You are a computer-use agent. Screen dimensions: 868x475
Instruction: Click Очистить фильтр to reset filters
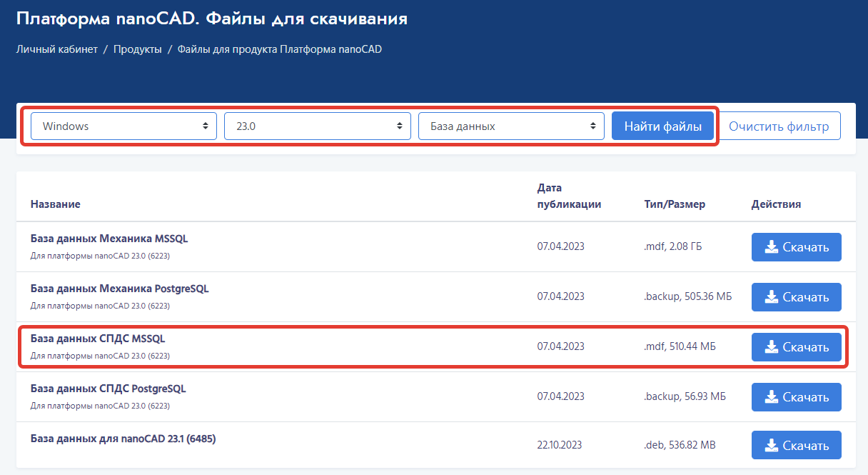pyautogui.click(x=779, y=126)
